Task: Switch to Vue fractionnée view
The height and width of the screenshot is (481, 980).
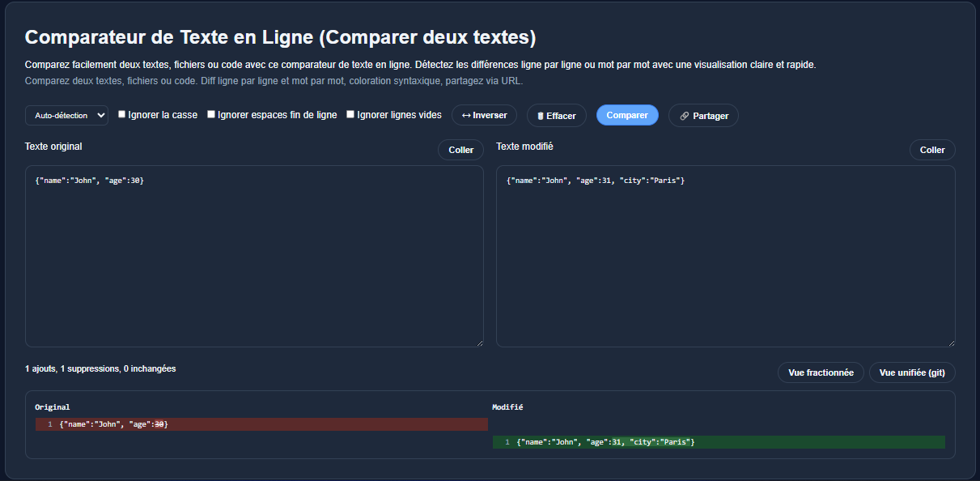Action: coord(821,372)
